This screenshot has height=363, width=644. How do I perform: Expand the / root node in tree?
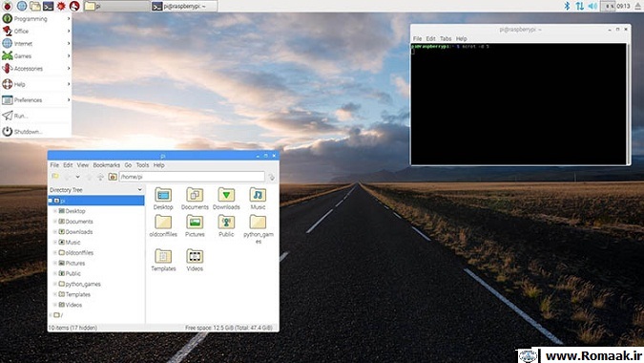point(51,315)
